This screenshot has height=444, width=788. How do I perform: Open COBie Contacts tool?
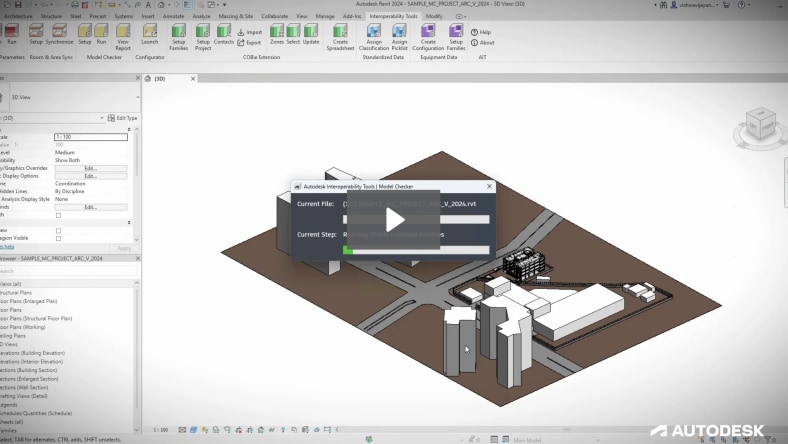pyautogui.click(x=224, y=35)
